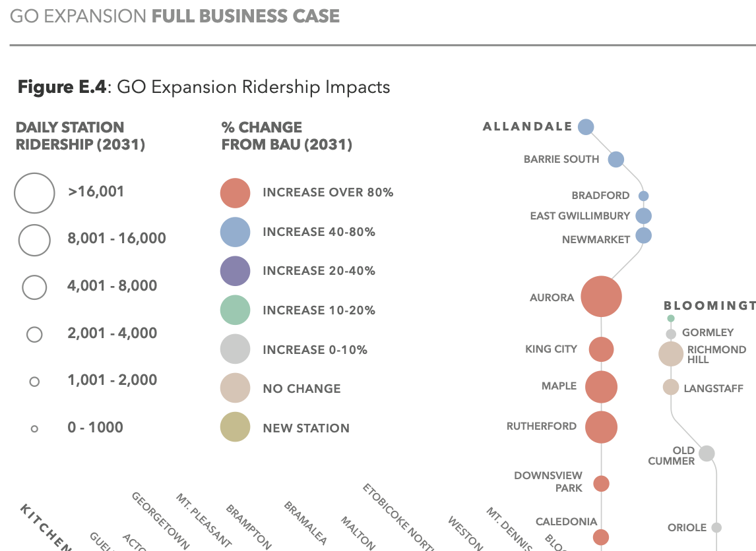Image resolution: width=756 pixels, height=551 pixels.
Task: Click the Richmond Hill station circle
Action: pyautogui.click(x=671, y=353)
